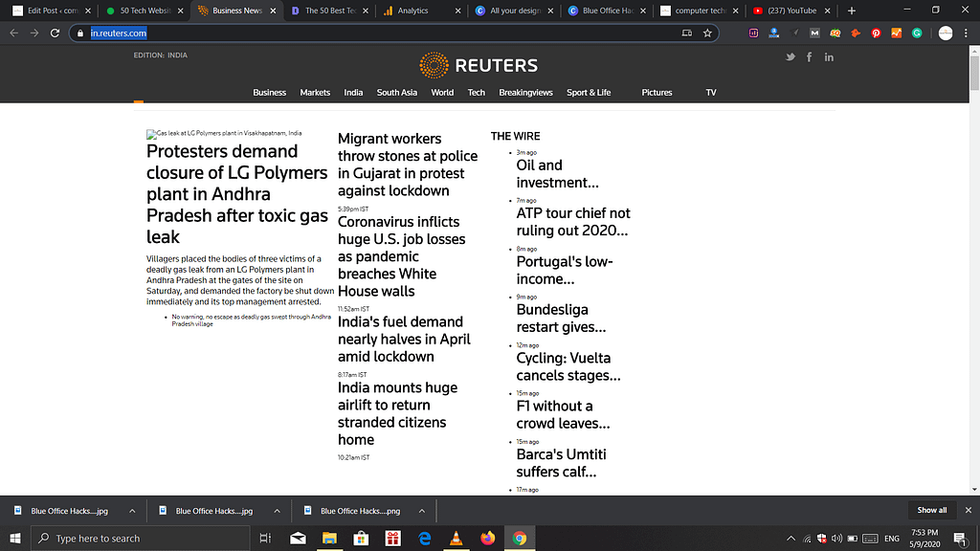This screenshot has width=980, height=551.
Task: Go back to the previous page
Action: tap(14, 33)
